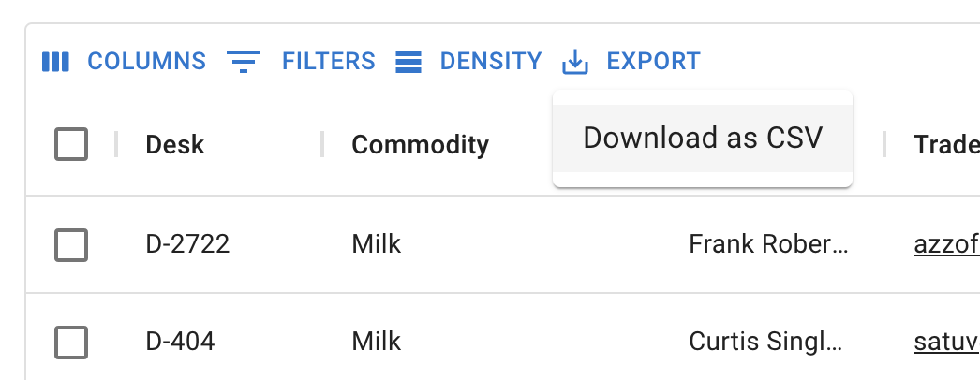Click the Commodity column header
Image resolution: width=980 pixels, height=380 pixels.
tap(420, 144)
